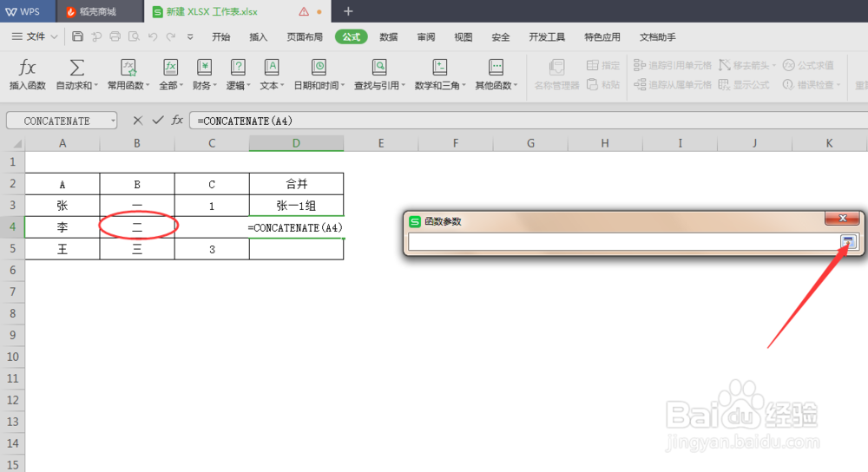Viewport: 868px width, 472px height.
Task: Select cell B4 containing 二
Action: click(137, 226)
